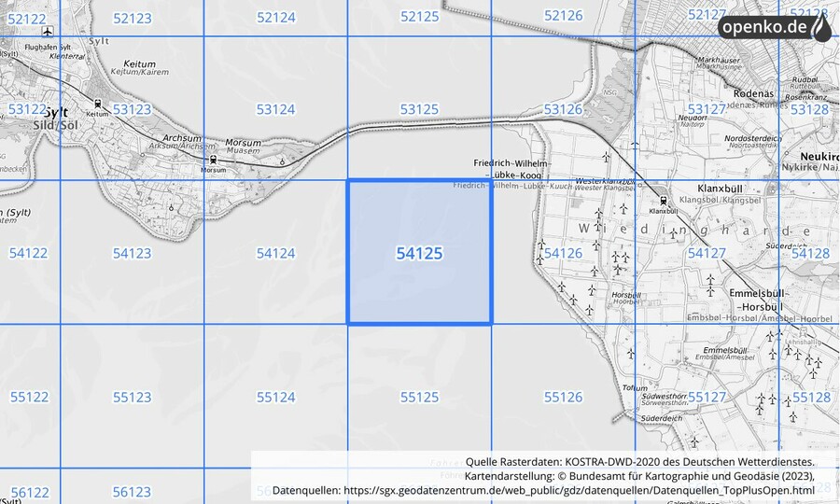The image size is (840, 504).
Task: Click the openko.de water drop logo
Action: (x=820, y=27)
